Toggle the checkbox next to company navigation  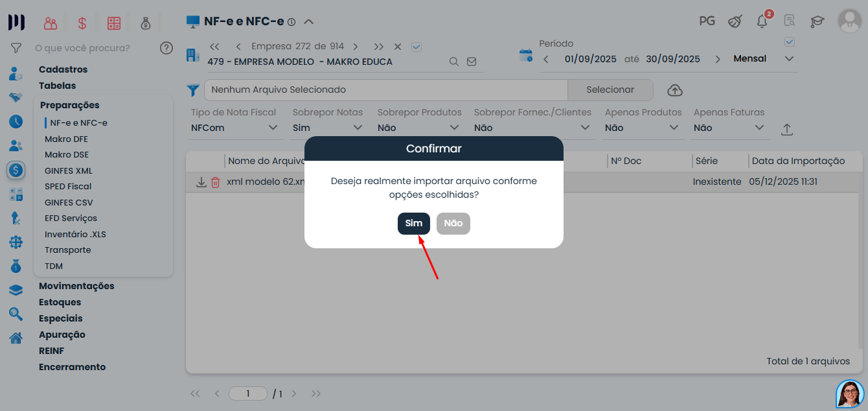coord(417,47)
